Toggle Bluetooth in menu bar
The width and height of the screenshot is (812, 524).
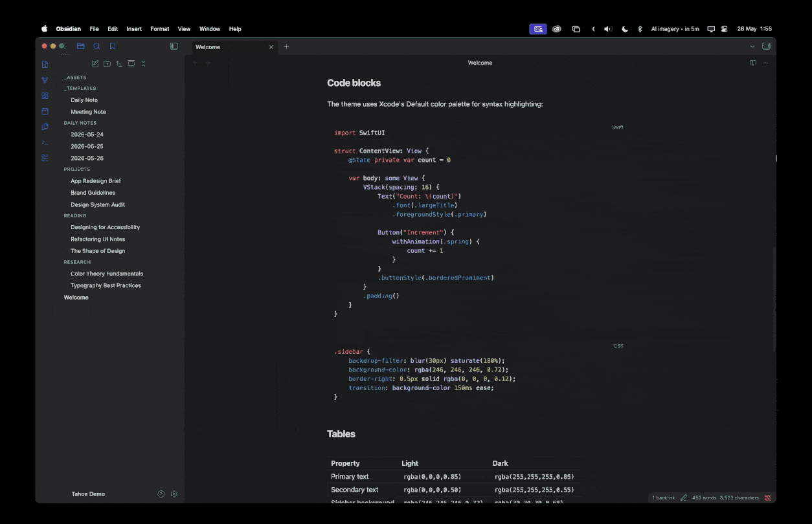point(640,29)
